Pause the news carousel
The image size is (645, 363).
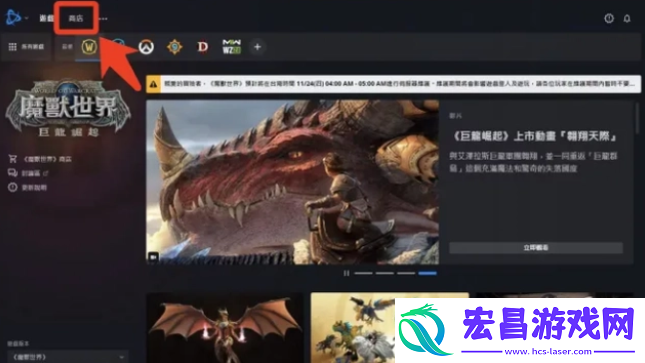(346, 273)
